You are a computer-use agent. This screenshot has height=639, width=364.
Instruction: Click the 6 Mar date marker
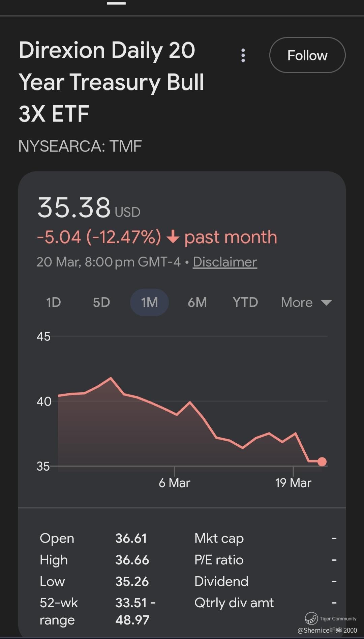(x=175, y=483)
